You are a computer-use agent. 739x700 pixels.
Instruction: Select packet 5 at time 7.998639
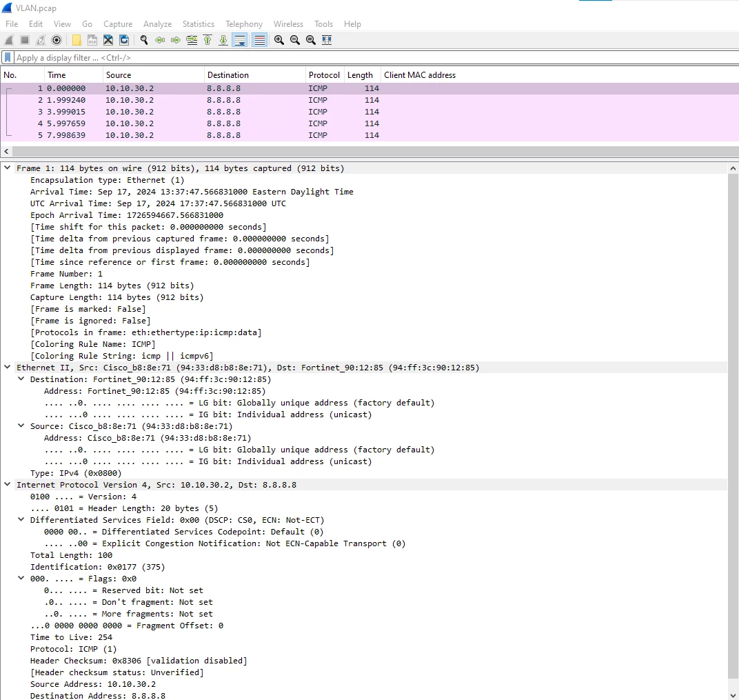[x=369, y=135]
